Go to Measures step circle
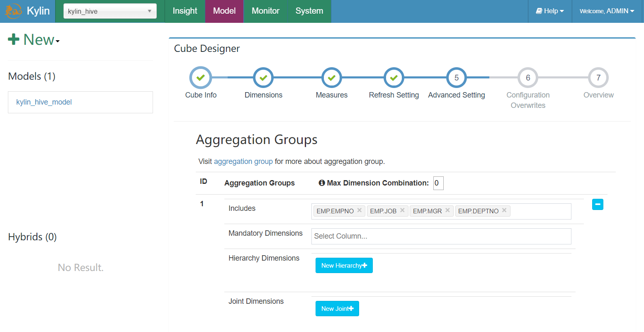This screenshot has width=644, height=332. point(332,78)
